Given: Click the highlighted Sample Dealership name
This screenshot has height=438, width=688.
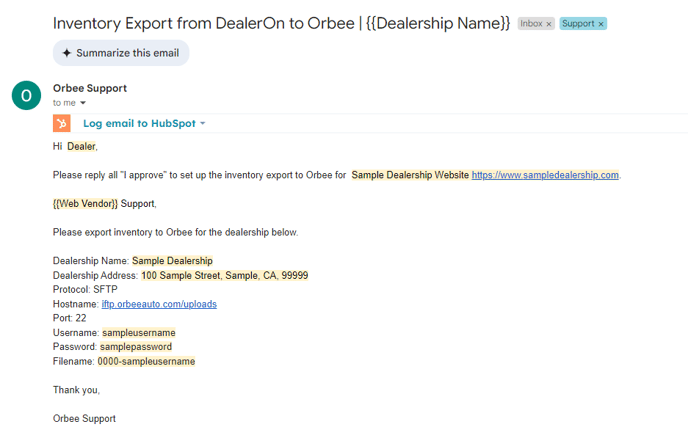Looking at the screenshot, I should tap(172, 261).
